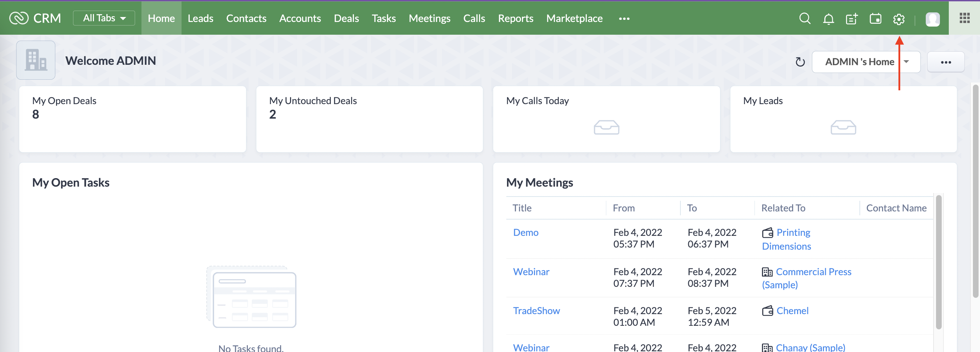The width and height of the screenshot is (980, 352).
Task: Click the Demo start time 05:37 PM
Action: click(x=634, y=244)
